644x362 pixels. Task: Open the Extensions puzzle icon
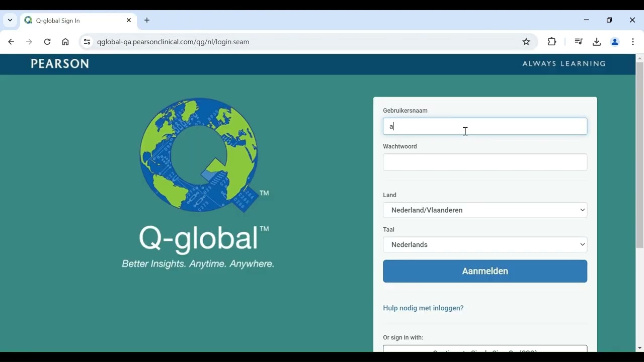[552, 42]
